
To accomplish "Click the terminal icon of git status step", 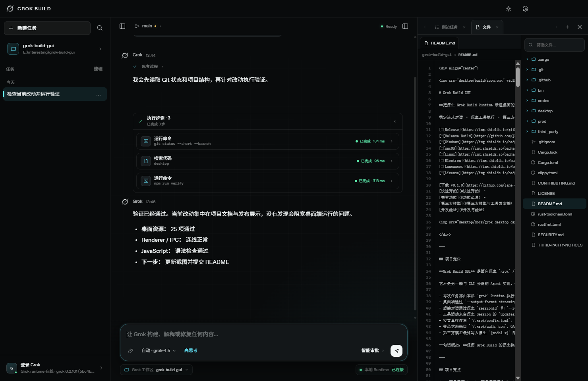I will (x=146, y=141).
